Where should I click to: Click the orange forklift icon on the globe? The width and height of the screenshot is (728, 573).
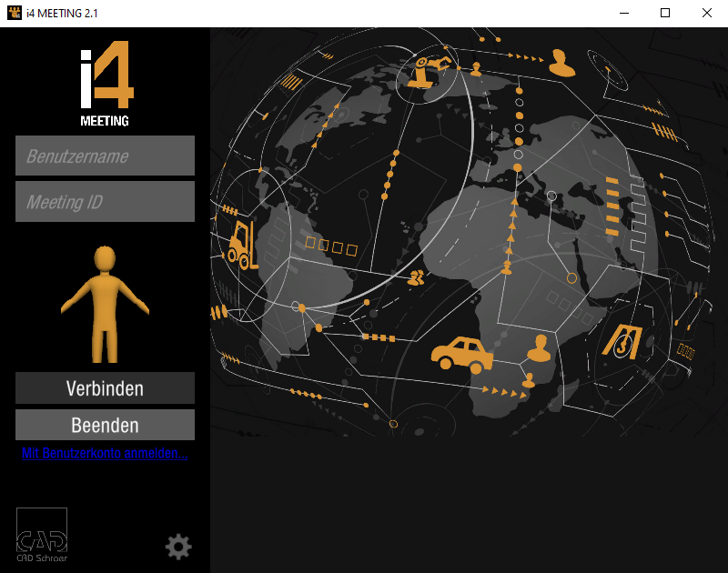[x=242, y=244]
